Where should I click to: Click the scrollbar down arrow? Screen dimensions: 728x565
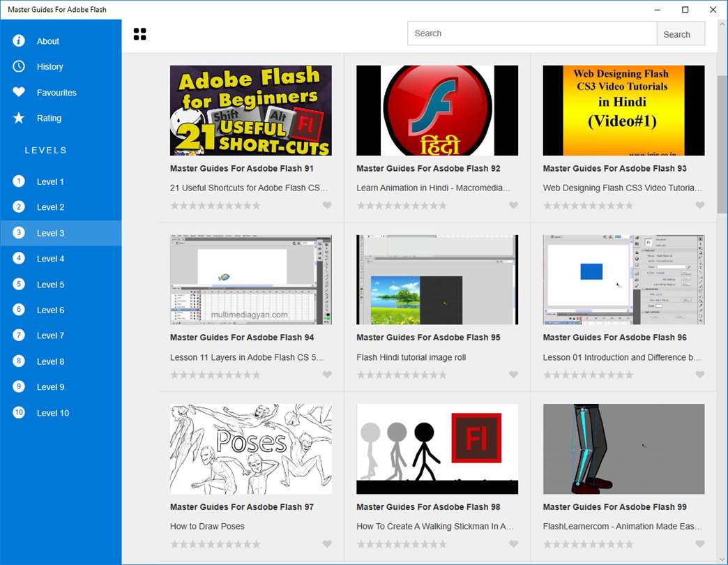(722, 559)
